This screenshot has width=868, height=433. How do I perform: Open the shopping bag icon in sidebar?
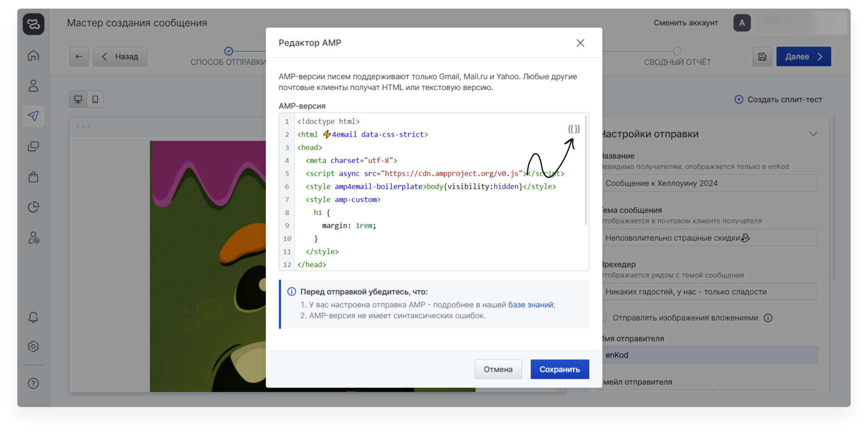pos(33,177)
